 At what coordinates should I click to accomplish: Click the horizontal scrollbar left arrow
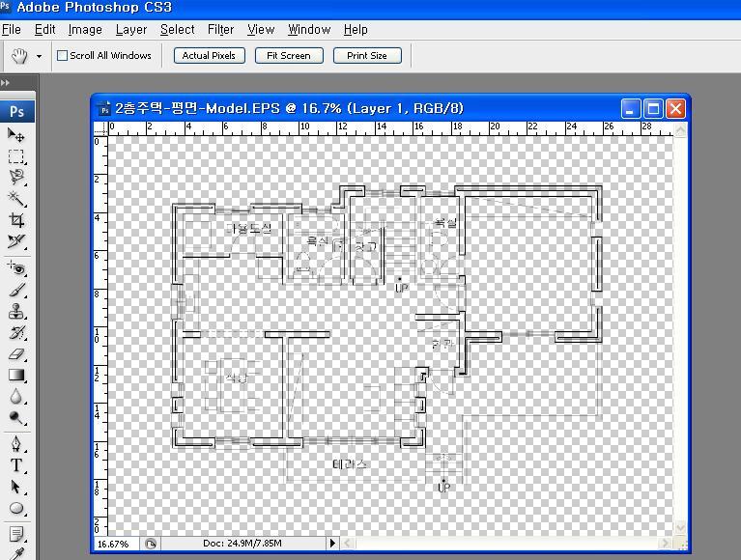click(x=348, y=544)
